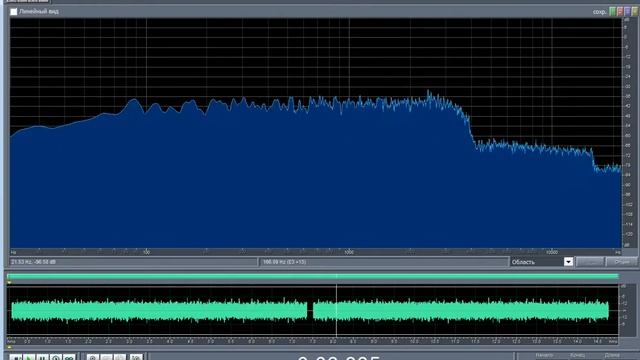
Task: Click the Pause transport button
Action: [42, 357]
